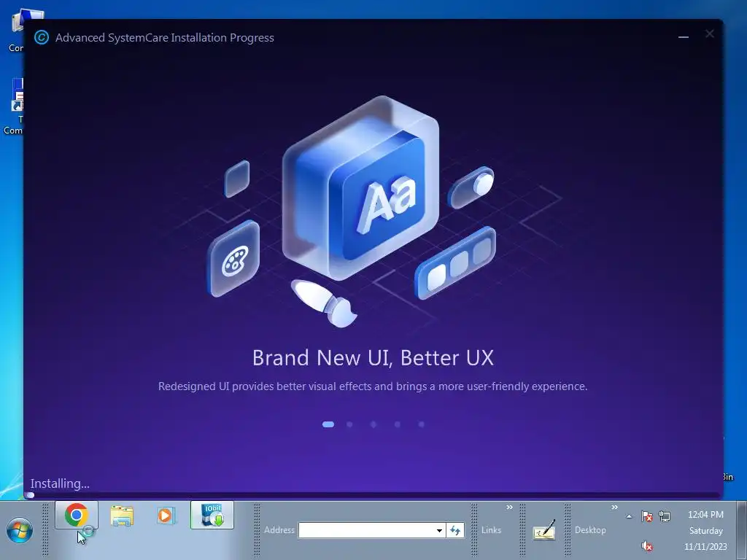Click the Advanced SystemCare logo in the title bar

coord(42,38)
